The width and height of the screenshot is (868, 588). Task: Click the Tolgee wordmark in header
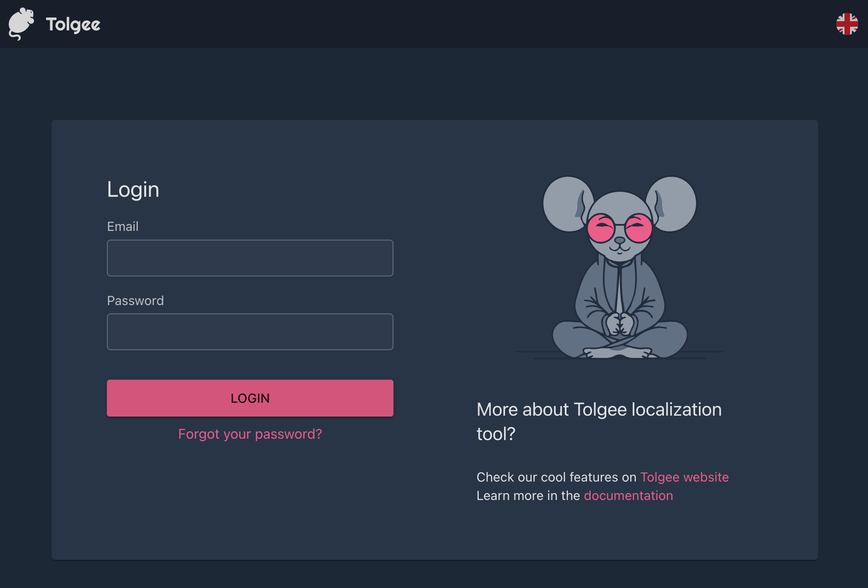tap(73, 25)
